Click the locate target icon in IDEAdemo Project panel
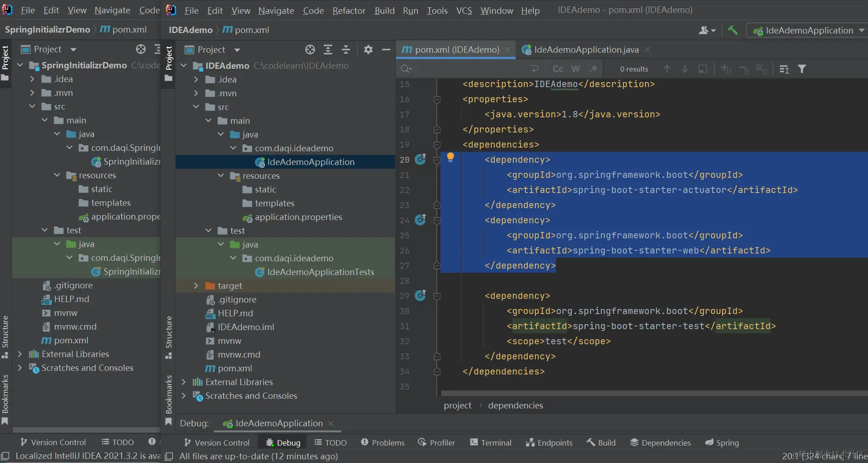 pos(310,50)
